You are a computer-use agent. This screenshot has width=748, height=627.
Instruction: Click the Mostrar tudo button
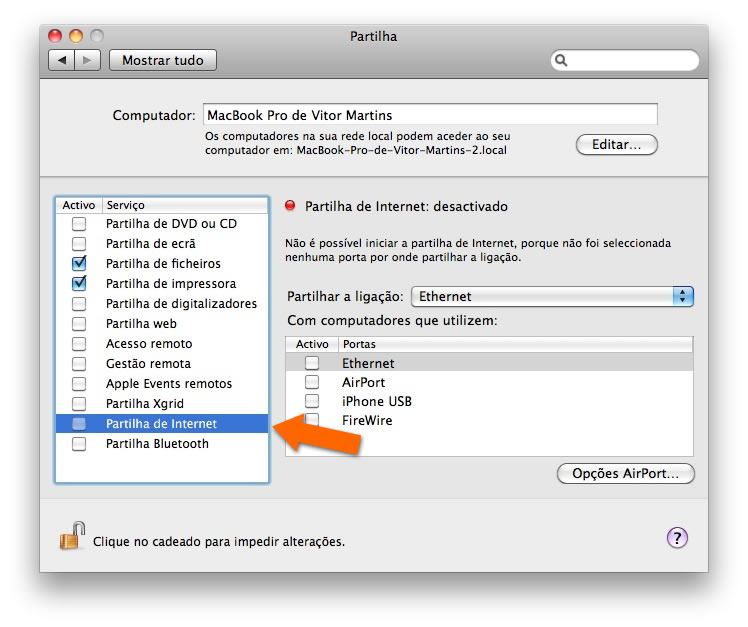pyautogui.click(x=162, y=60)
